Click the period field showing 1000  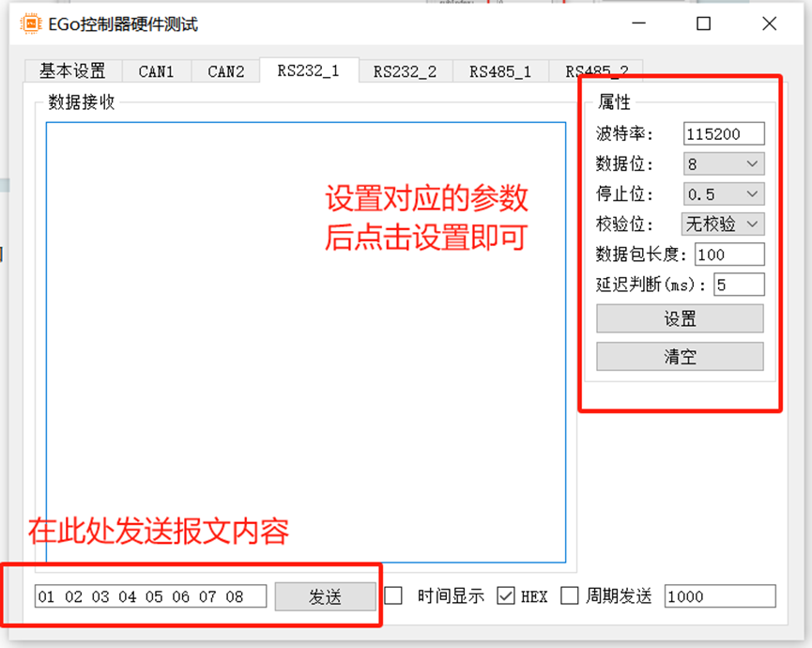[720, 596]
